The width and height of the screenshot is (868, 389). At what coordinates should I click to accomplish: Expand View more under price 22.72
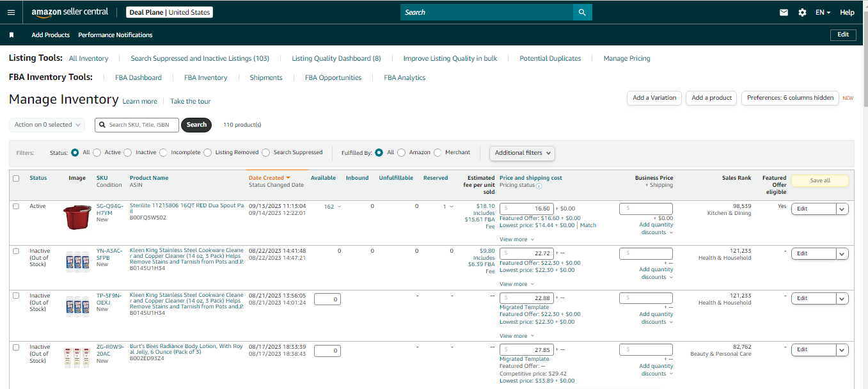coord(517,284)
